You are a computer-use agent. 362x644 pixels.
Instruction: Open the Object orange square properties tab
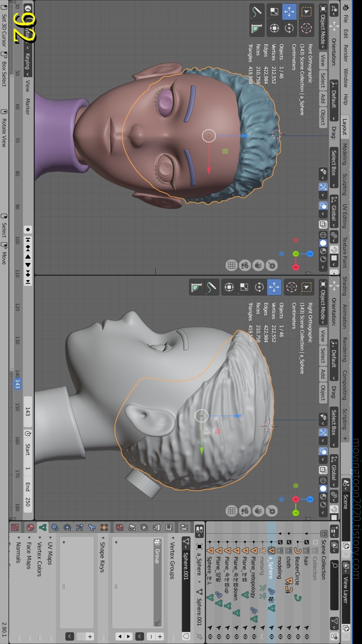[104, 528]
